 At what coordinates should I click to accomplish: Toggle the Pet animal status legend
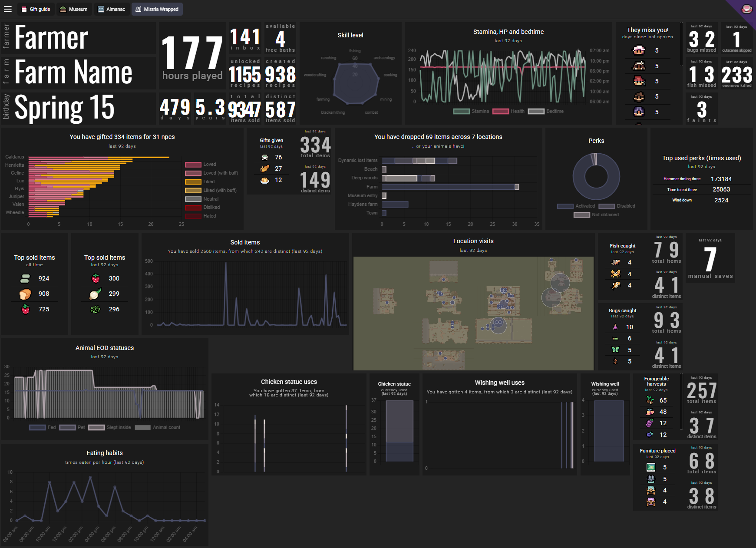click(72, 427)
